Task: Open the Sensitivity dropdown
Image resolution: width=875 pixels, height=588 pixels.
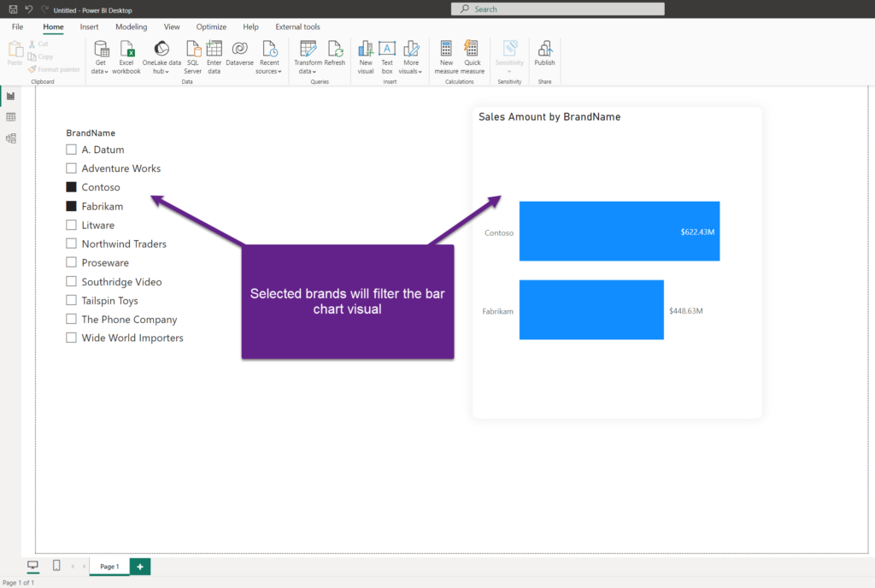Action: pos(509,57)
